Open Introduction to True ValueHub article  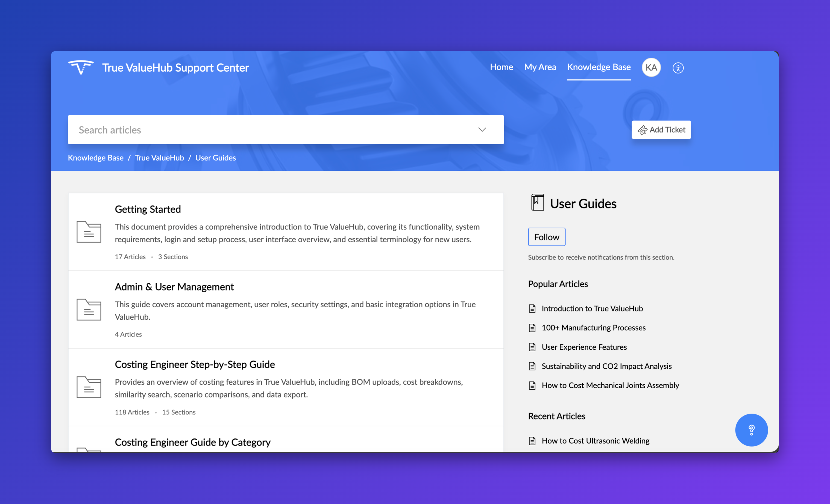coord(592,308)
